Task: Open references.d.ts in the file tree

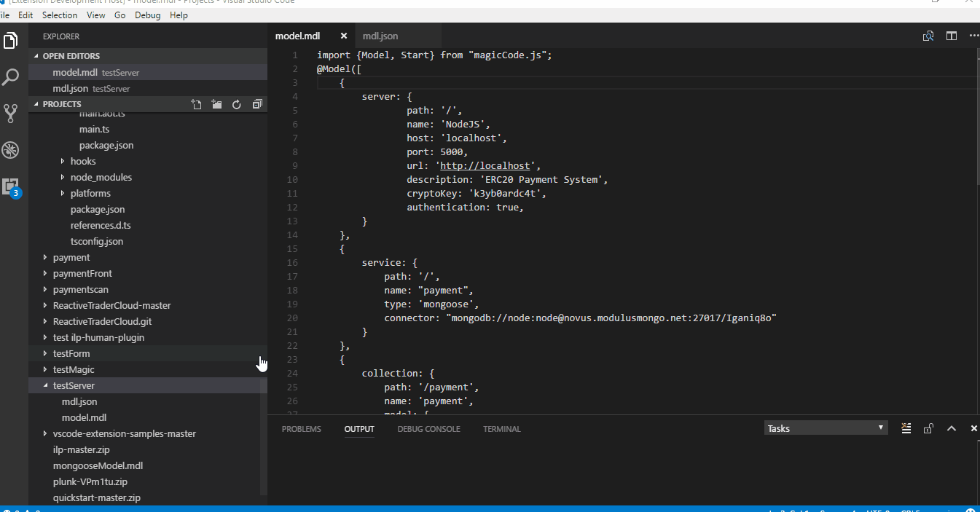Action: click(148, 225)
